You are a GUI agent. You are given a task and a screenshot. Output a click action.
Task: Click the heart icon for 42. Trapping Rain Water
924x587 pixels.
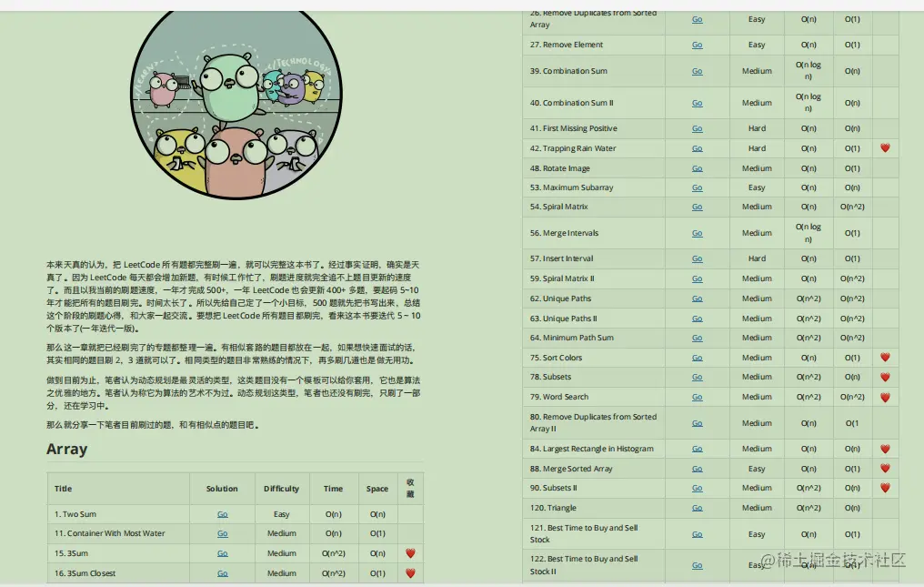click(885, 148)
